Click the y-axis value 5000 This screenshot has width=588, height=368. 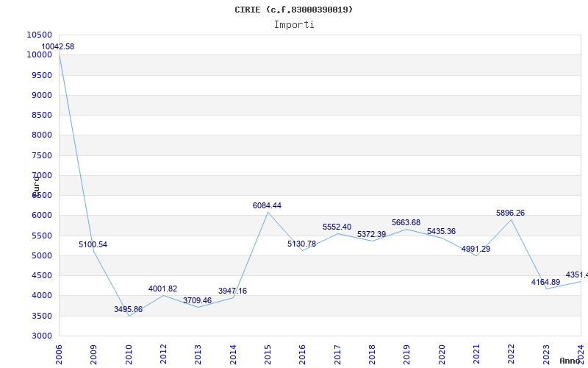pyautogui.click(x=42, y=255)
